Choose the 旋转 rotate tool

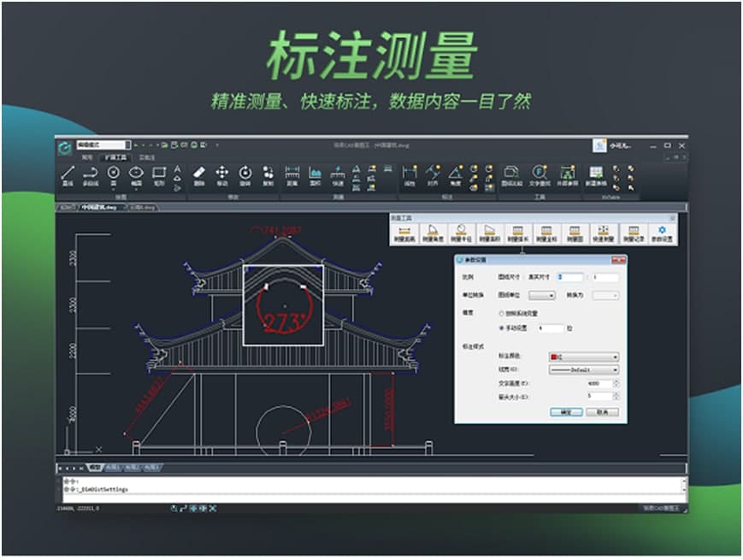click(245, 174)
